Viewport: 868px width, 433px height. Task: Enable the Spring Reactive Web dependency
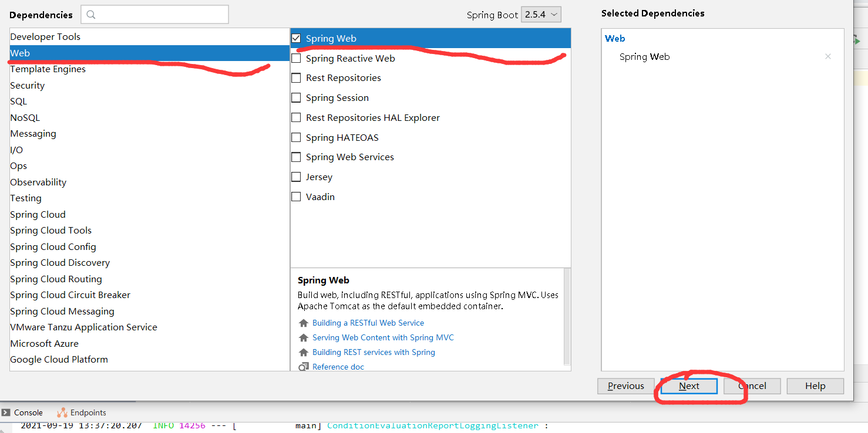296,58
